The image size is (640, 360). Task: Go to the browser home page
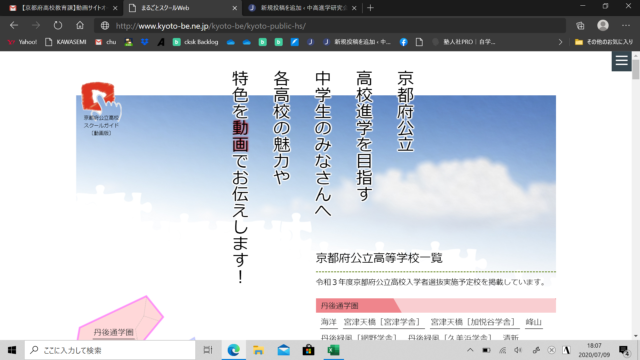coord(80,25)
